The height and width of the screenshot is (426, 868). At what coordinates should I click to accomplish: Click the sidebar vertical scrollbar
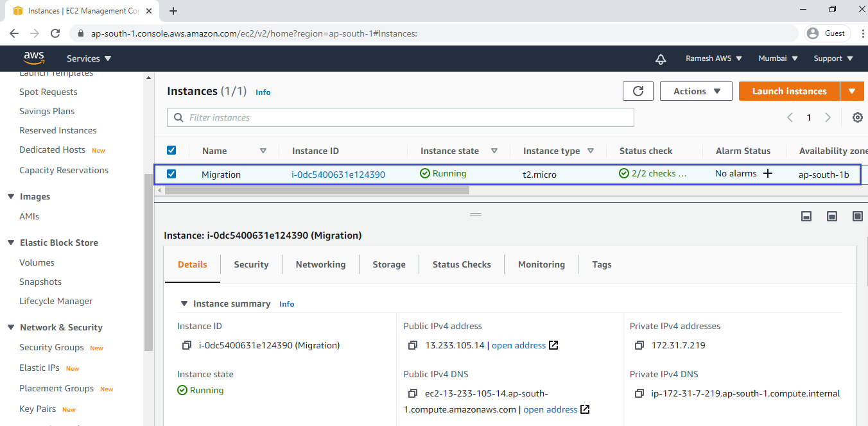click(x=149, y=262)
